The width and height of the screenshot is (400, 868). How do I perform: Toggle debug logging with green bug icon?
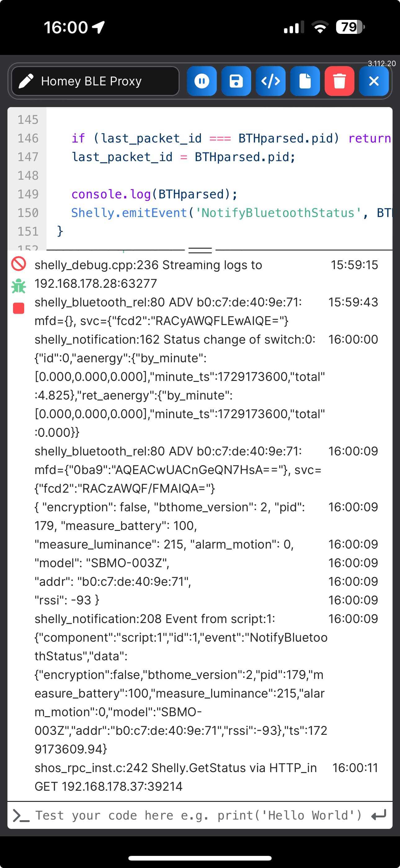pos(19,286)
